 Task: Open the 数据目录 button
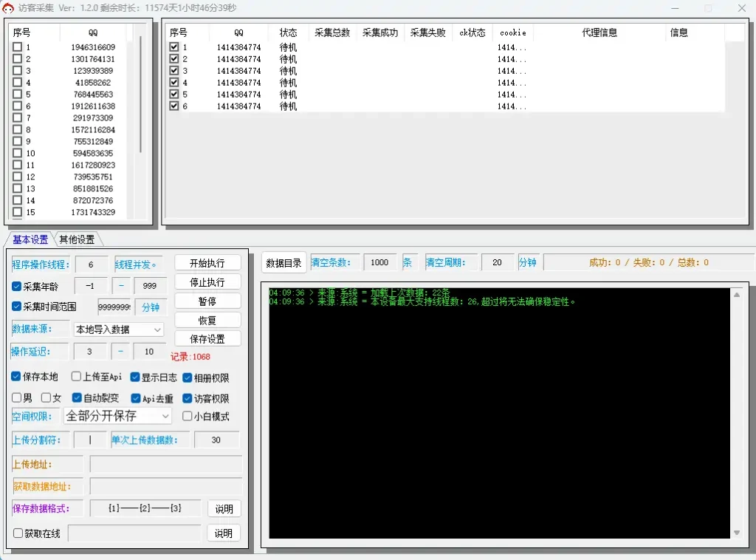pos(283,263)
